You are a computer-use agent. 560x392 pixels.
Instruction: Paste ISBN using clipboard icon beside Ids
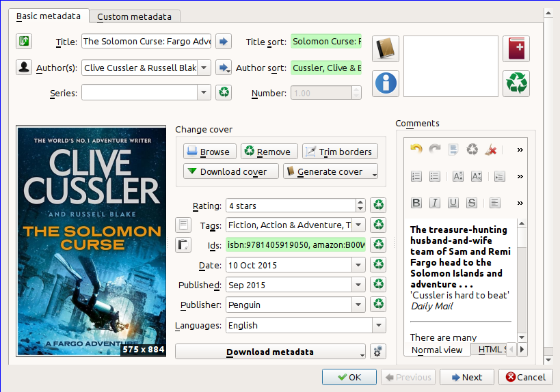point(183,245)
